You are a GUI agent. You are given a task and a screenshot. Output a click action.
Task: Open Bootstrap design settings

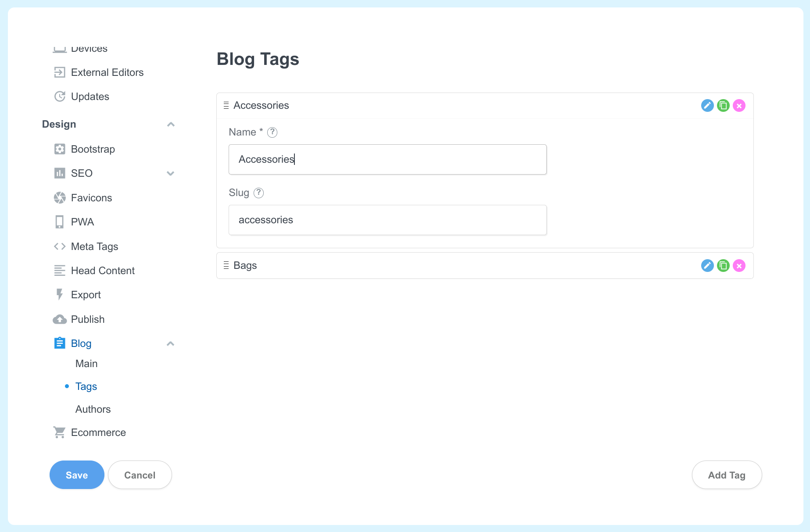(93, 149)
